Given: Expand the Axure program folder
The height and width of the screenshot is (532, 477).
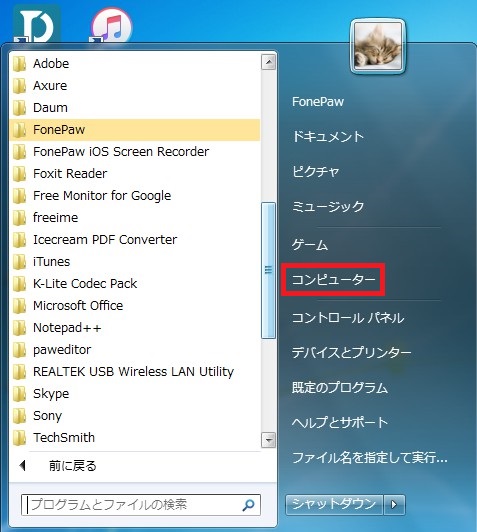Looking at the screenshot, I should tap(50, 86).
